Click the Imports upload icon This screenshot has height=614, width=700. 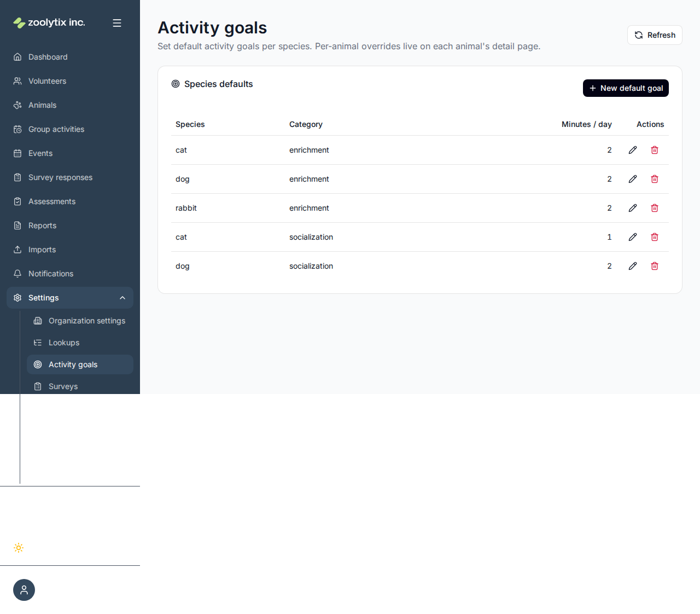coord(17,250)
